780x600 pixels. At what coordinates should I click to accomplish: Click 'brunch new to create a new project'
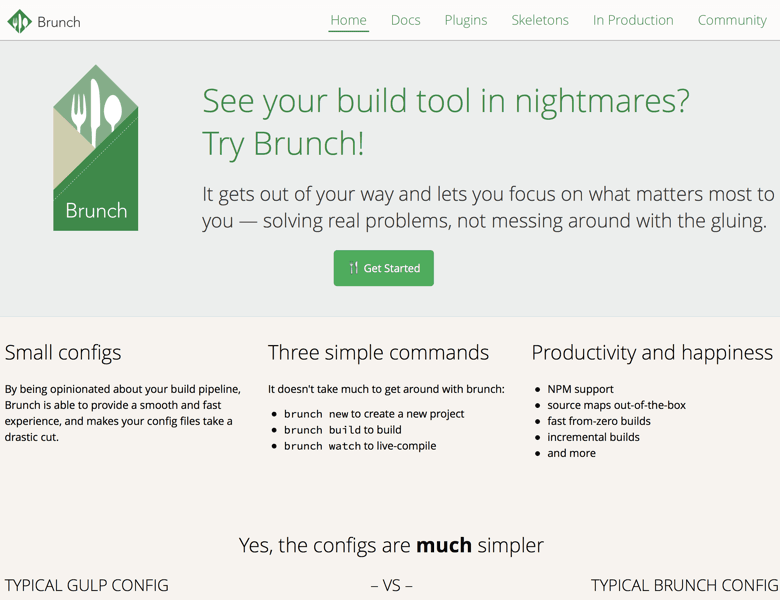click(374, 414)
